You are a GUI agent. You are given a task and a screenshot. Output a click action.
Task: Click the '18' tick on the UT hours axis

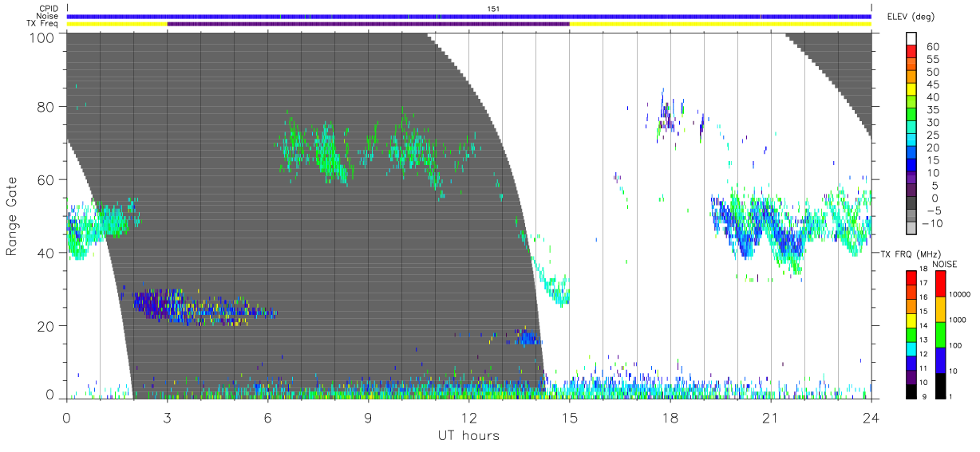pos(670,417)
